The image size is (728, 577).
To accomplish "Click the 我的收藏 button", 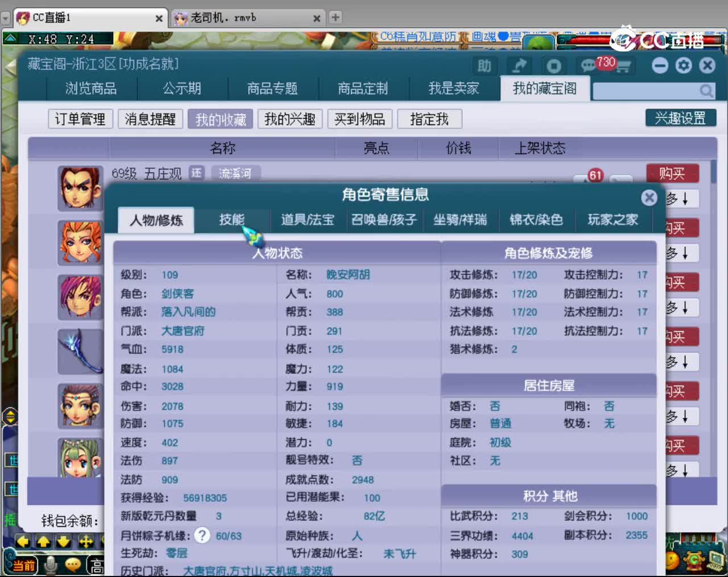I will (221, 119).
